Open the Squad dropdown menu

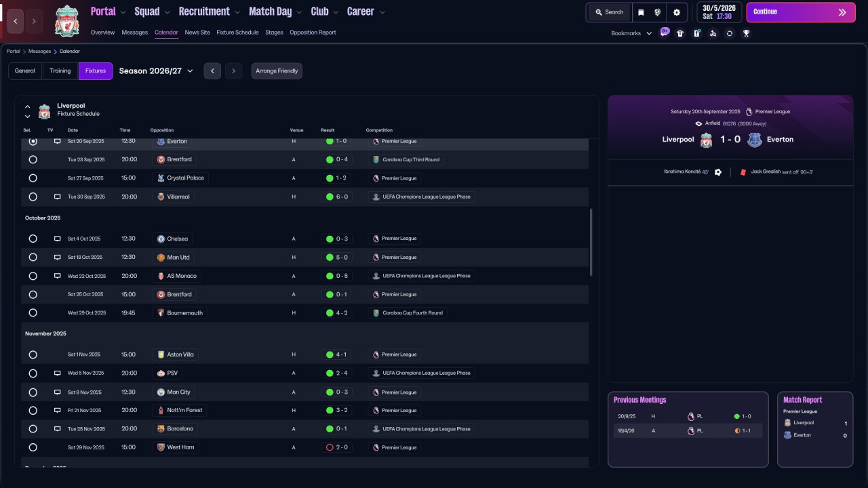point(152,12)
